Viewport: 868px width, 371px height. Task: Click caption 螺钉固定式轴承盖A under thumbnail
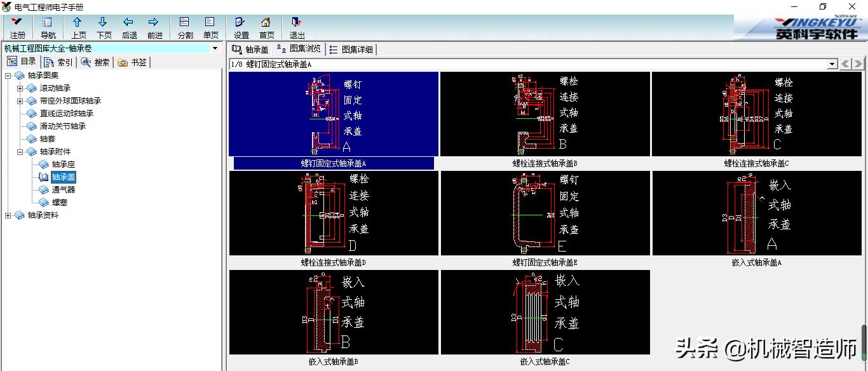click(334, 163)
